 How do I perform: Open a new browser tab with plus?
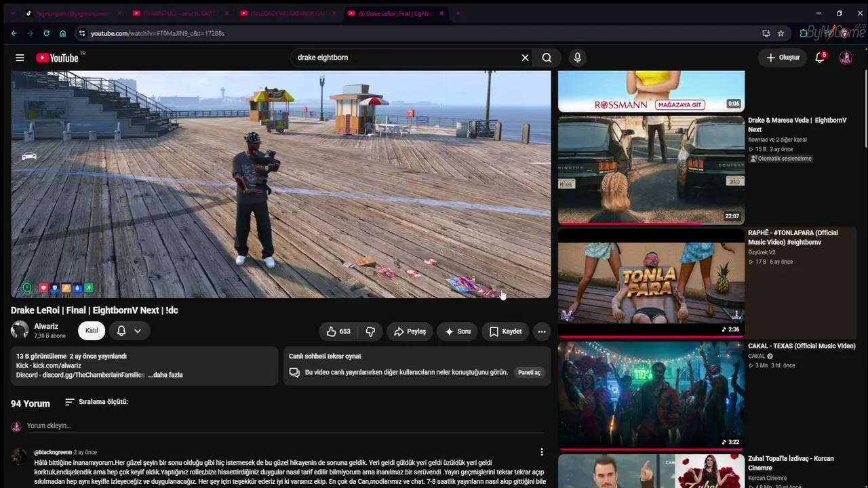point(458,14)
